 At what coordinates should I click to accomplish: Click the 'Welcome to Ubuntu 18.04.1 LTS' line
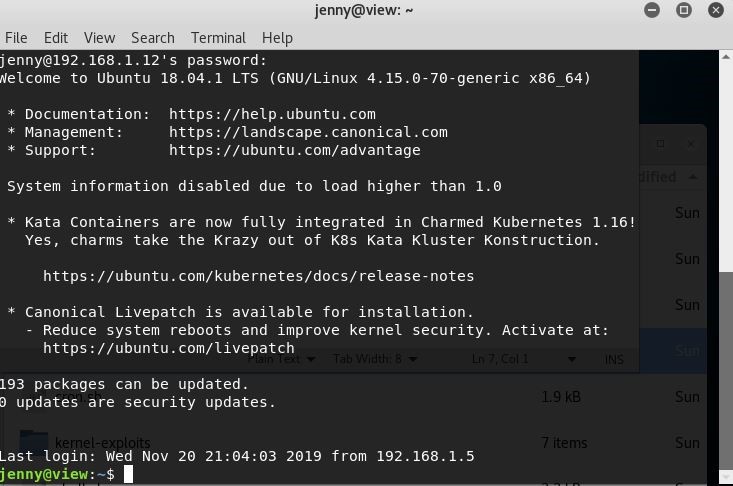295,78
